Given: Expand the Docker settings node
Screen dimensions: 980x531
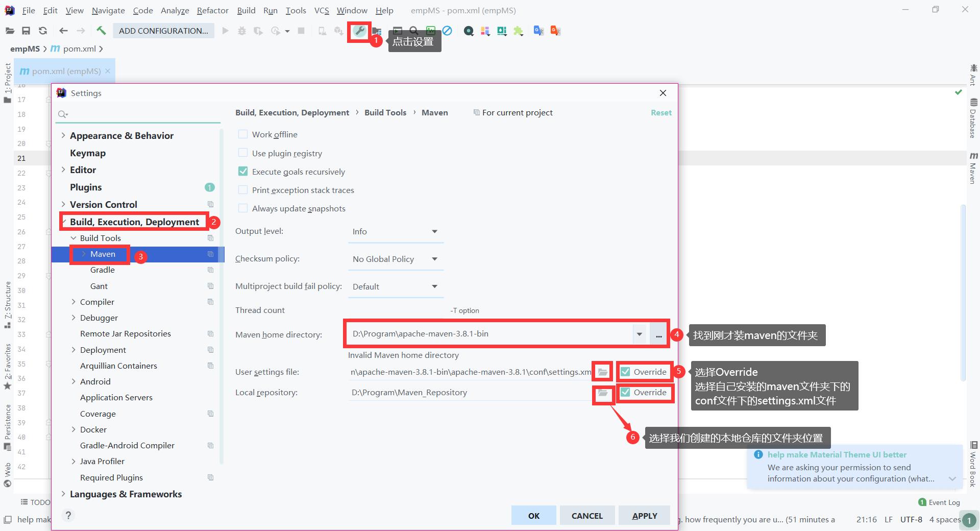Looking at the screenshot, I should coord(73,429).
